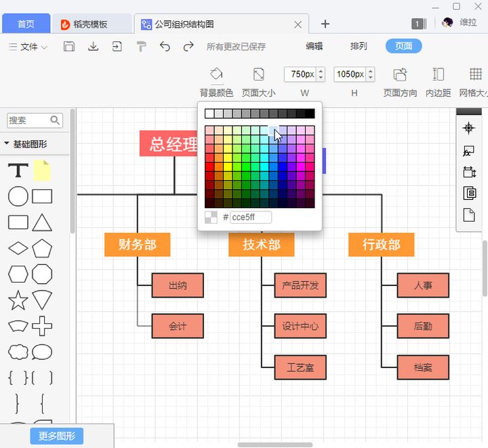Screen dimensions: 488x448
Task: Select the format painter tool
Action: pyautogui.click(x=141, y=47)
